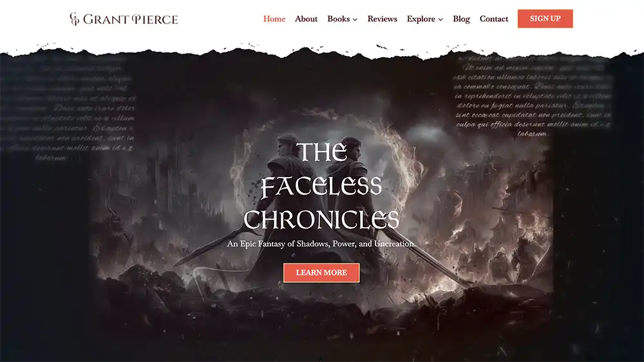The height and width of the screenshot is (362, 644).
Task: Click the Learn More button
Action: pos(321,272)
